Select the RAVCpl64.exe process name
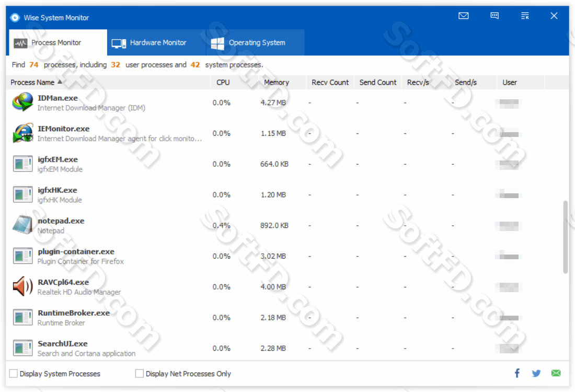 coord(63,282)
